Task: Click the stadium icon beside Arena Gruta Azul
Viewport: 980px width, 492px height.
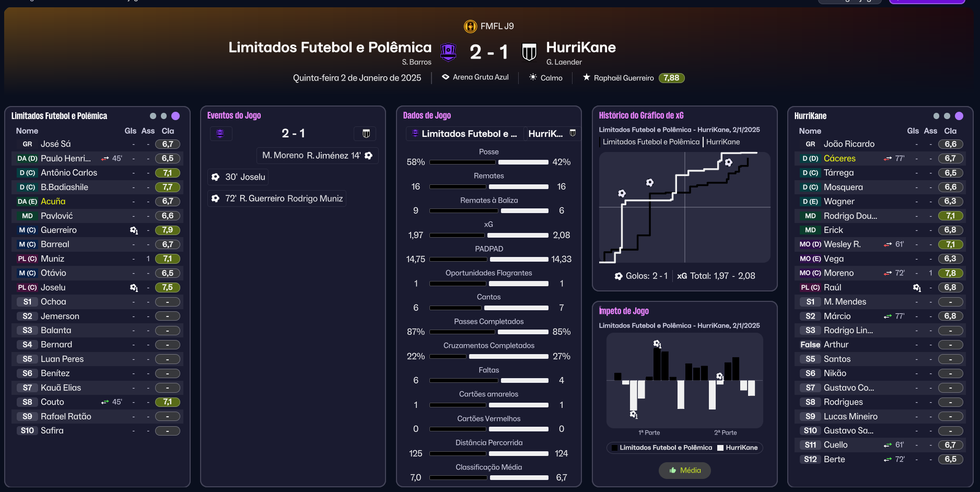Action: 446,77
